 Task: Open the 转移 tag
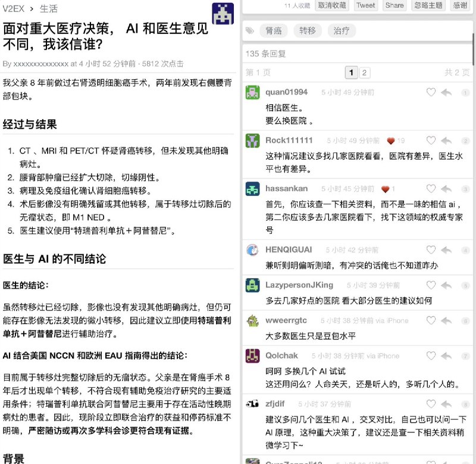(x=308, y=31)
